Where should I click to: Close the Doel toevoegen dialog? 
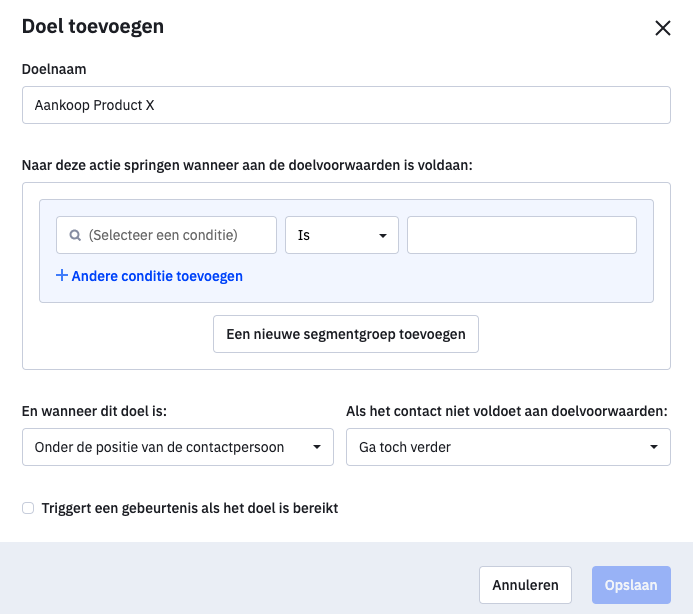(x=663, y=28)
